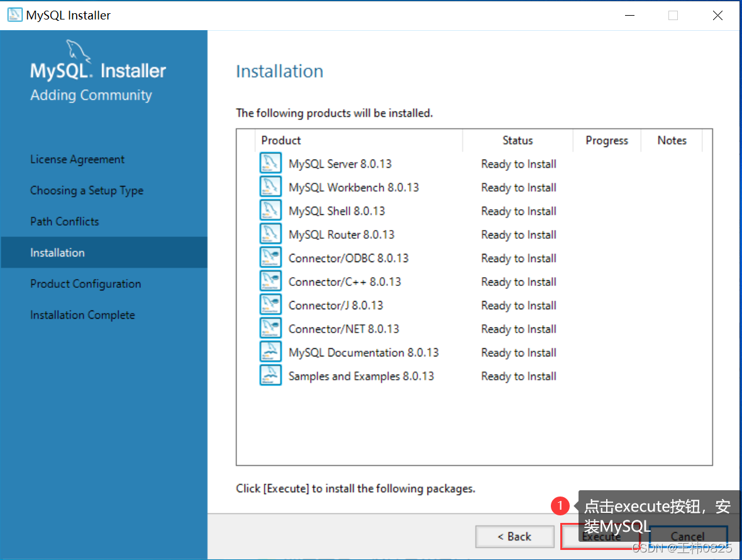Minimize the MySQL Installer window
Image resolution: width=742 pixels, height=560 pixels.
pos(630,15)
